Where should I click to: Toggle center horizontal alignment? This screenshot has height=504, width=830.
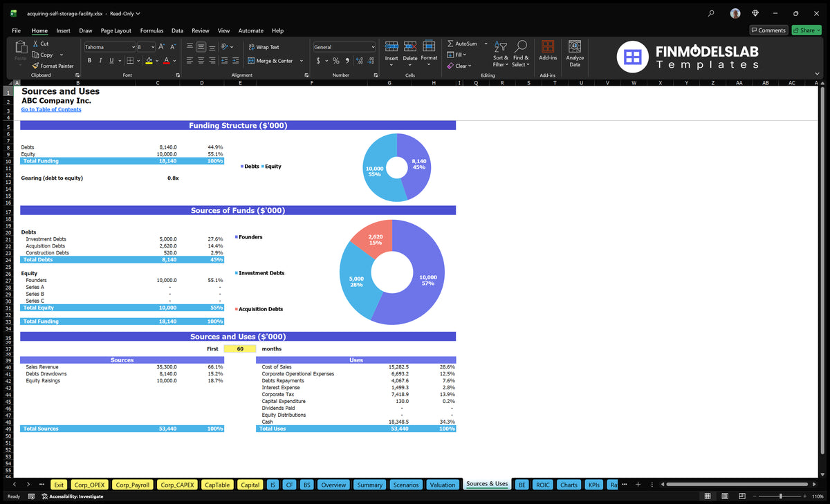point(201,61)
